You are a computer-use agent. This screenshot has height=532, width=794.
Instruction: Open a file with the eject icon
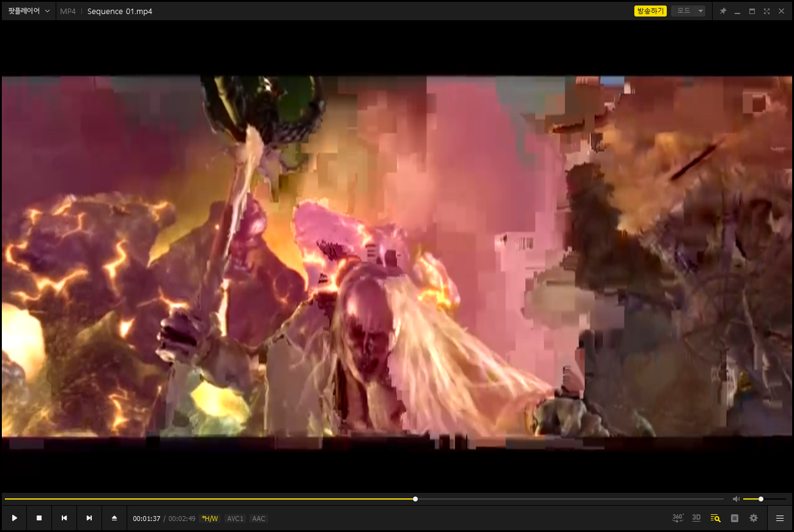pos(114,518)
